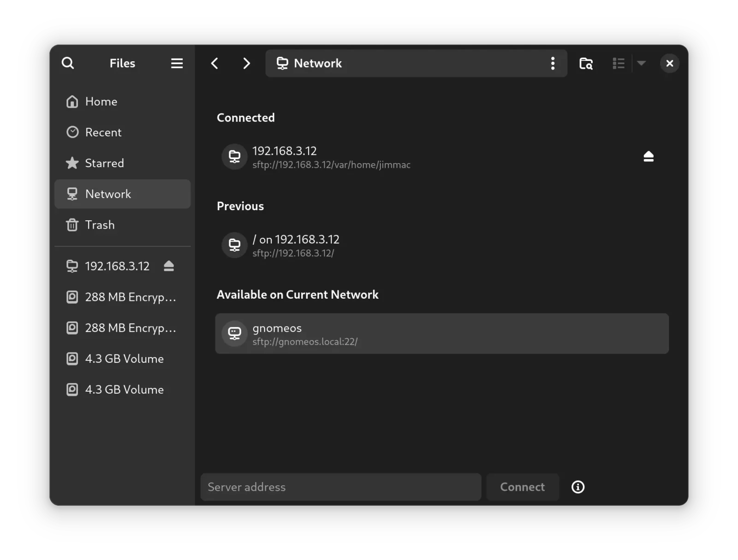Open Recent files in sidebar
This screenshot has width=738, height=560.
tap(103, 132)
